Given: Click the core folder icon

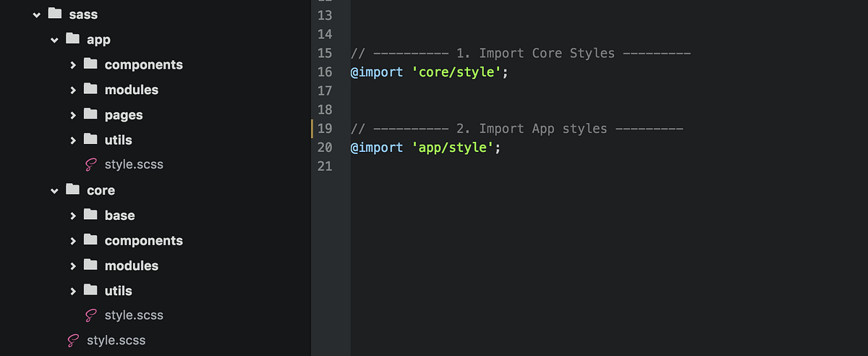Looking at the screenshot, I should pyautogui.click(x=72, y=189).
